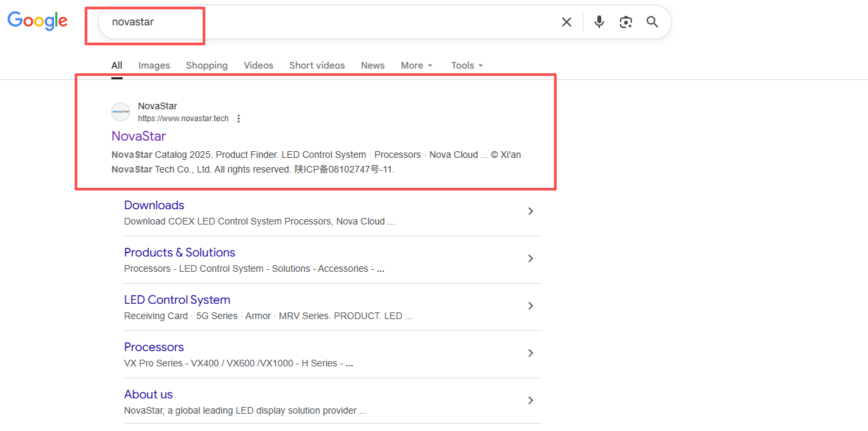Switch to the Images tab

pos(154,65)
